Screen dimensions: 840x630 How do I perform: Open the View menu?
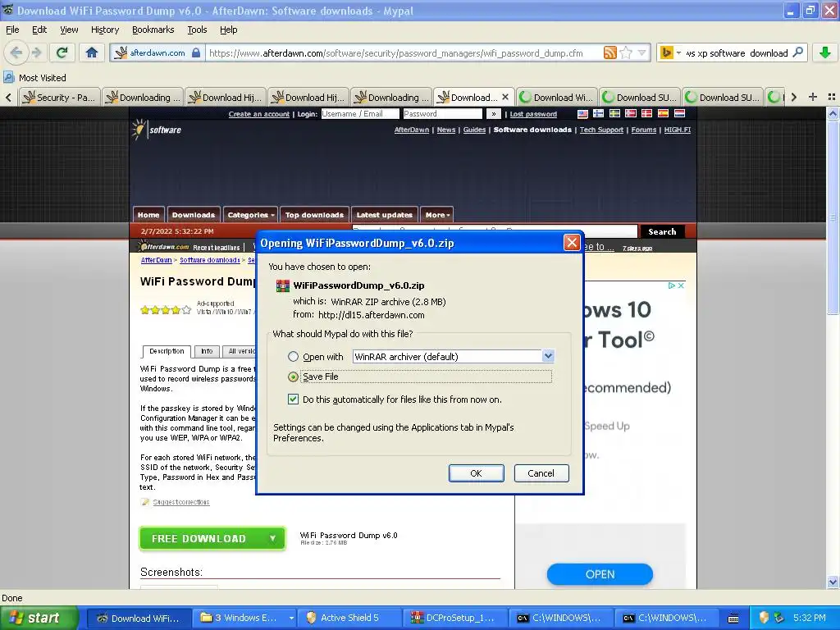tap(69, 30)
